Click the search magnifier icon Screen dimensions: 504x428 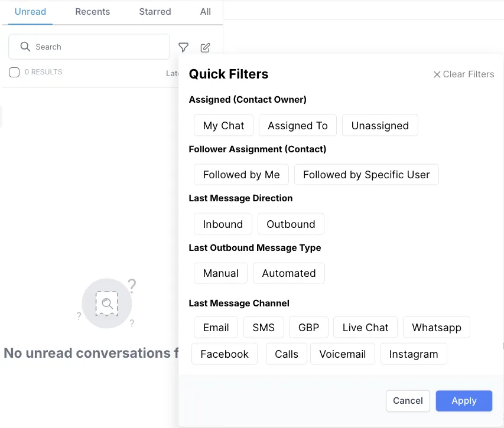(25, 47)
